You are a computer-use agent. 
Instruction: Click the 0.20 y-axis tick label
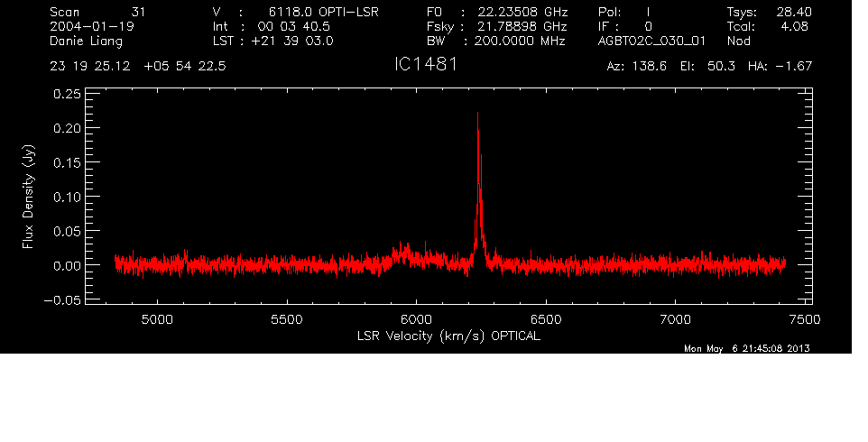point(67,128)
